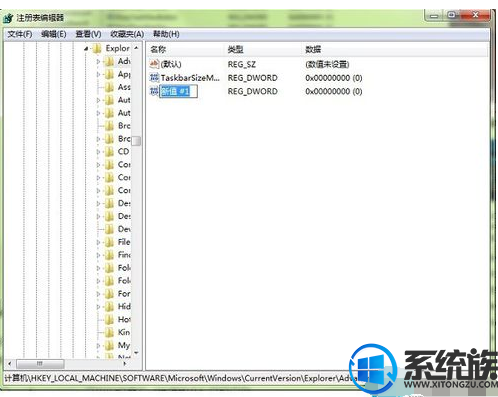Image resolution: width=498 pixels, height=397 pixels.
Task: Open the 帮助(H) menu
Action: pos(166,34)
